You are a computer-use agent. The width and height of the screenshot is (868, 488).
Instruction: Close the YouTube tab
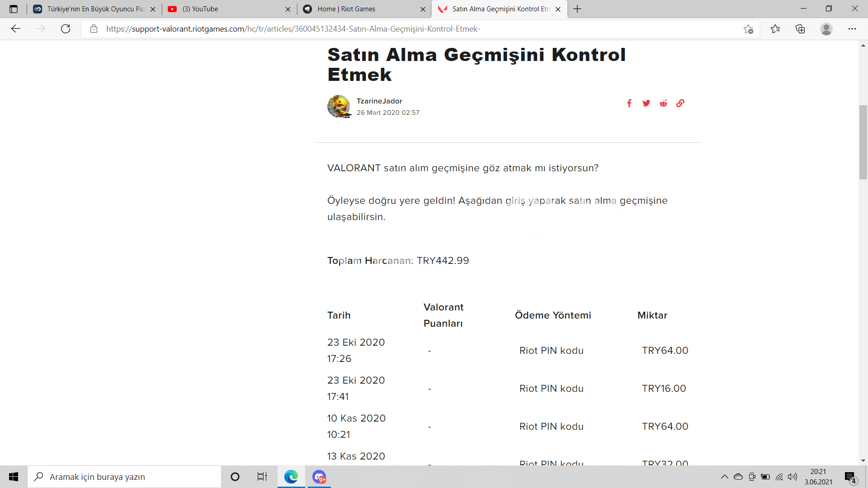[x=288, y=9]
